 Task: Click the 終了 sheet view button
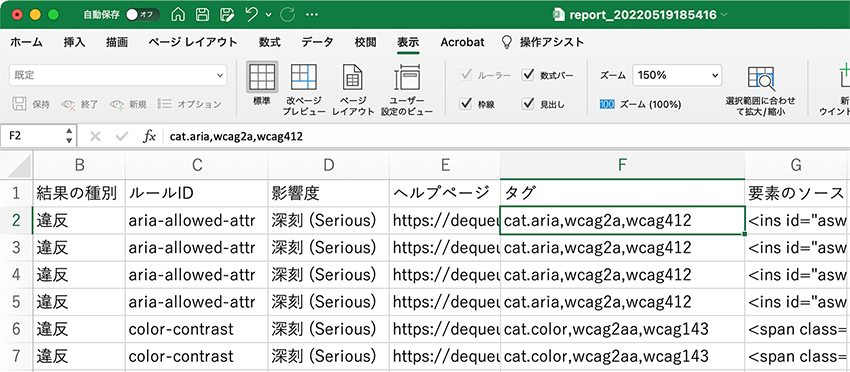80,104
